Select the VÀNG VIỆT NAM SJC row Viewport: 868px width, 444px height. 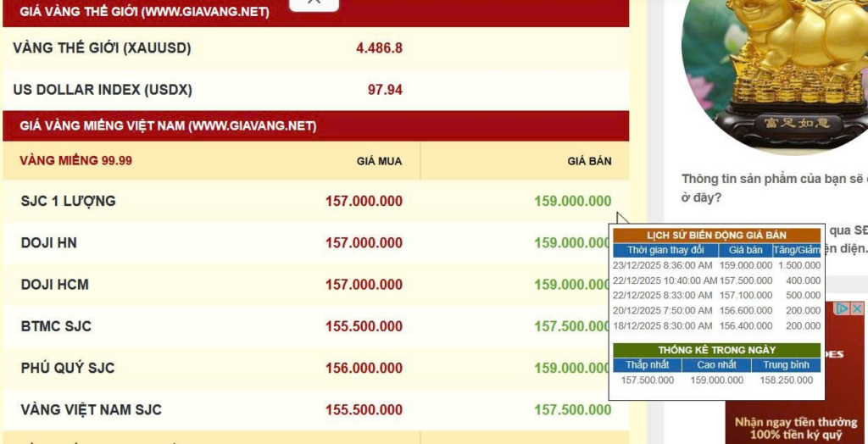[91, 409]
